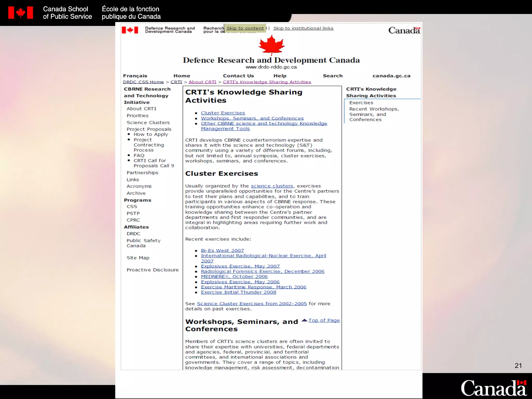The image size is (532, 399).
Task: Open Science Cluster Exercises from 2002-2005 link
Action: click(x=251, y=304)
